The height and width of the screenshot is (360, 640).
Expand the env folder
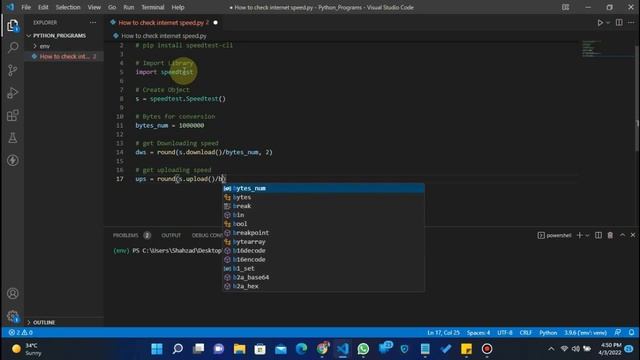point(44,46)
